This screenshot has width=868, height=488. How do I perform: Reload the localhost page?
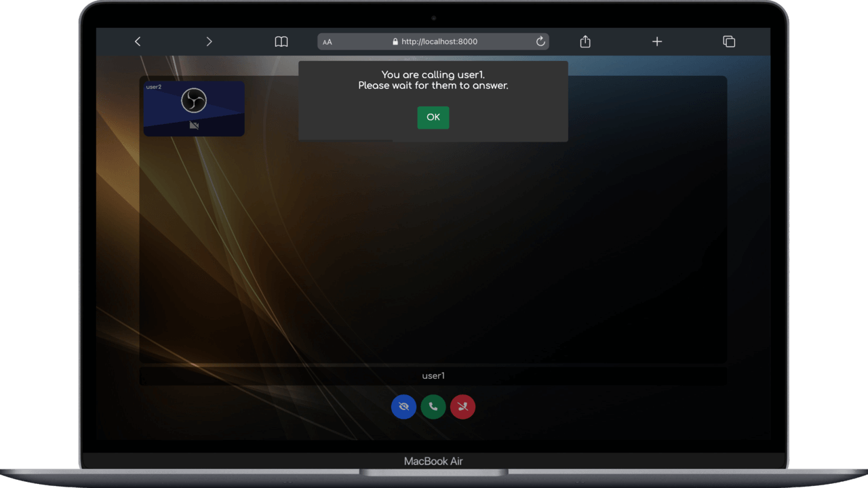[x=540, y=41]
